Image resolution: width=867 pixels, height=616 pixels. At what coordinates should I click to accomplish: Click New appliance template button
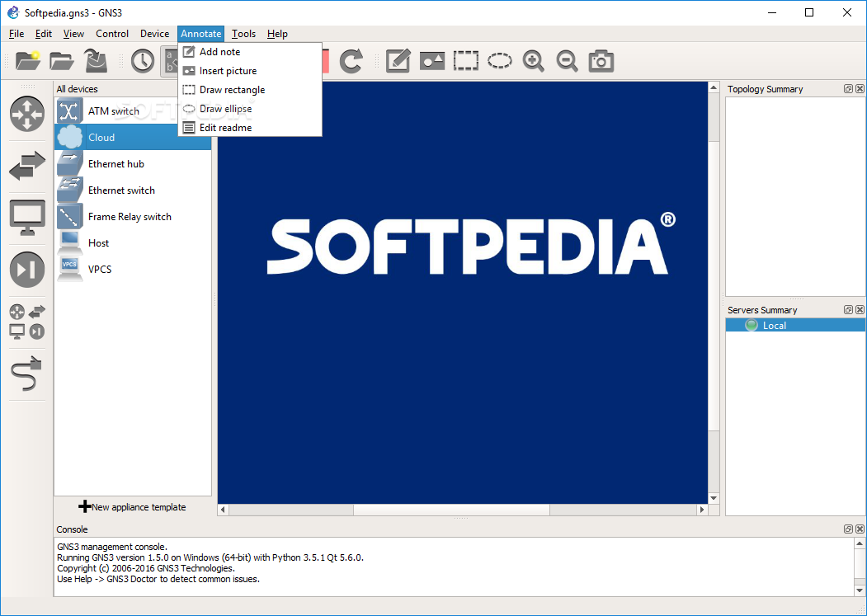click(133, 507)
